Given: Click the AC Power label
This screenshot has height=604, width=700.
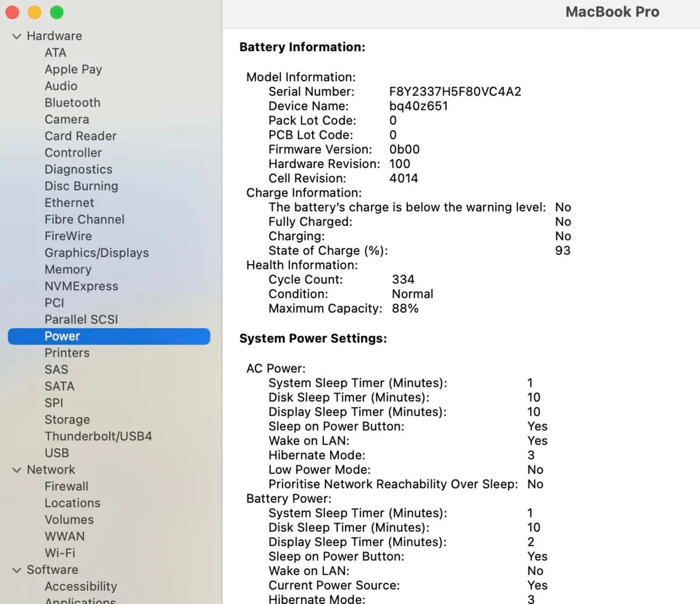Looking at the screenshot, I should pyautogui.click(x=276, y=368).
